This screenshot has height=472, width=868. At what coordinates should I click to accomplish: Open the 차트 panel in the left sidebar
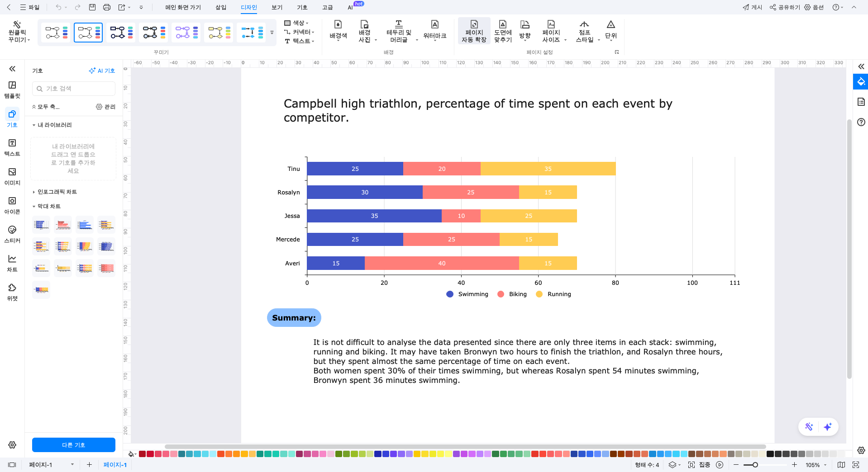(x=12, y=263)
